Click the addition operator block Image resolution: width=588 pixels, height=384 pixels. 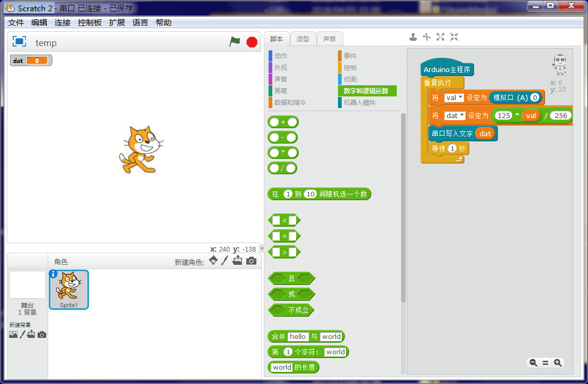pyautogui.click(x=283, y=122)
